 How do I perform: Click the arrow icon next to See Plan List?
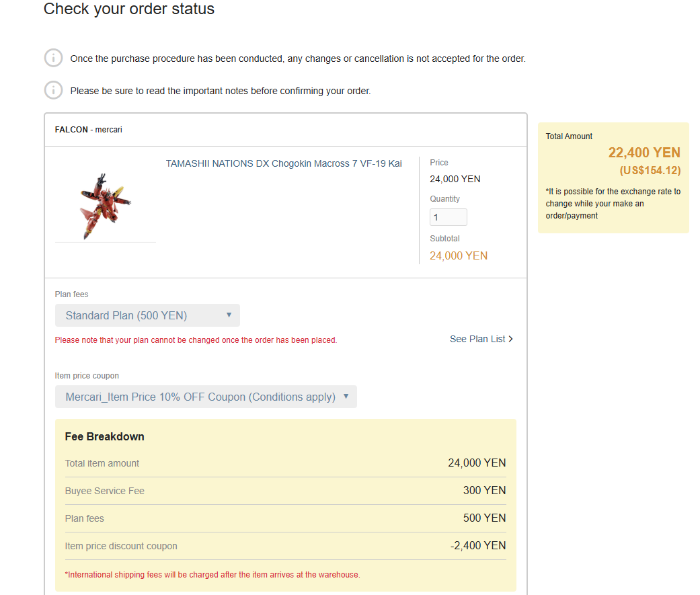[x=511, y=339]
